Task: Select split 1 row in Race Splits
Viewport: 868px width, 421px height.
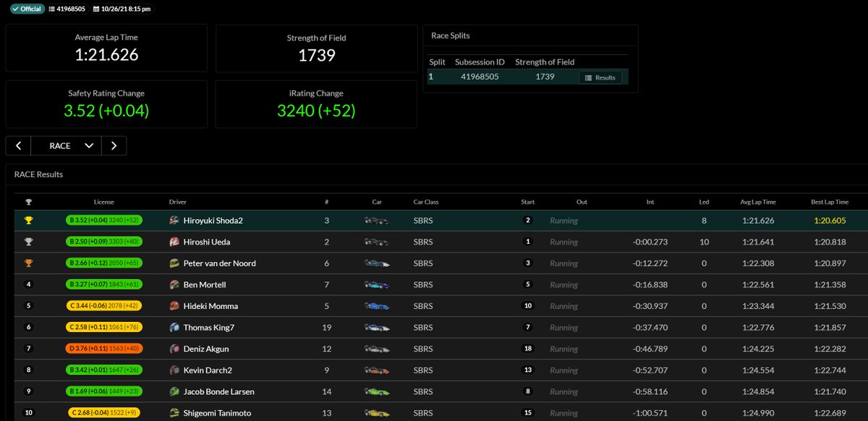Action: click(527, 77)
